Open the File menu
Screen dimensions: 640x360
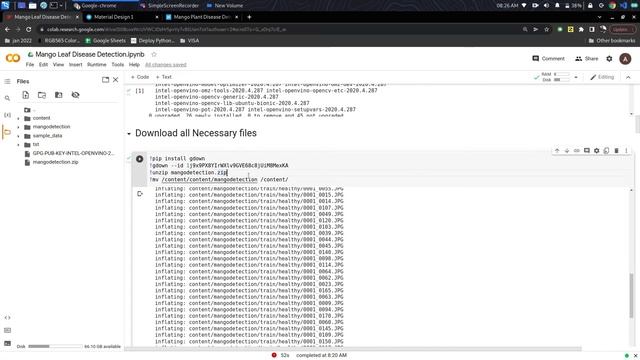[30, 64]
